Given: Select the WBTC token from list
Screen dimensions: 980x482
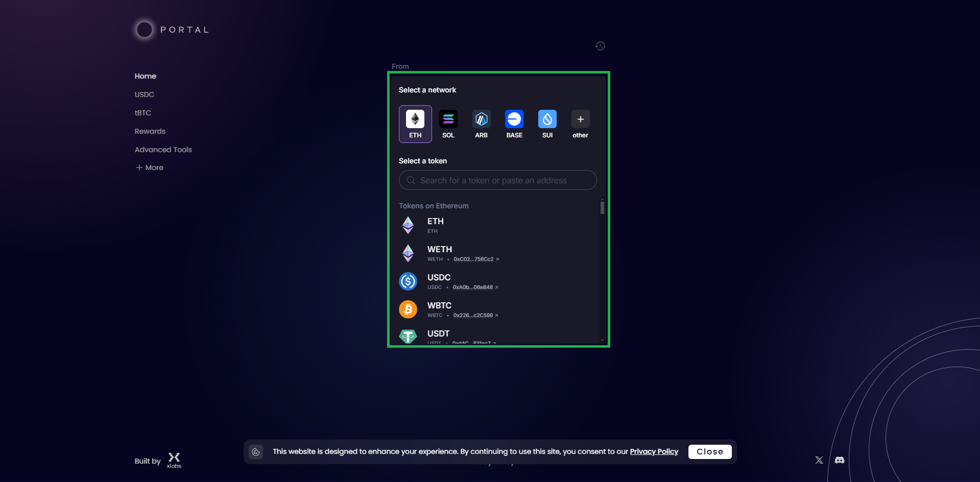Looking at the screenshot, I should pos(439,309).
